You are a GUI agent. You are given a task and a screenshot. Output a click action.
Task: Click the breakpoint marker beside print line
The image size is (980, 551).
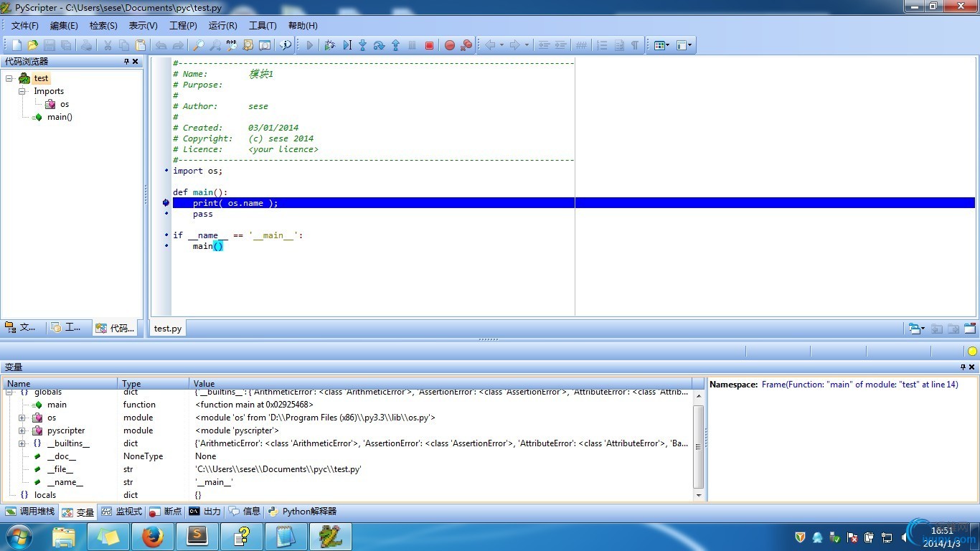tap(166, 203)
